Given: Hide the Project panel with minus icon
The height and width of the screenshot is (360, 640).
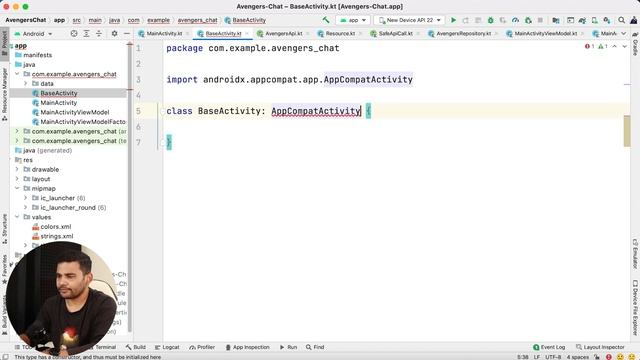Looking at the screenshot, I should click(127, 33).
